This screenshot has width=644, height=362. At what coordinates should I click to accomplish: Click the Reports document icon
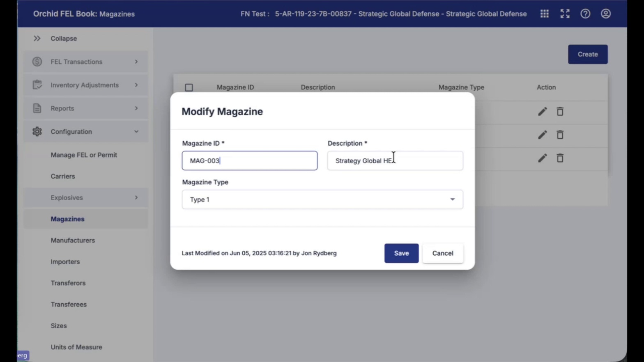(37, 108)
